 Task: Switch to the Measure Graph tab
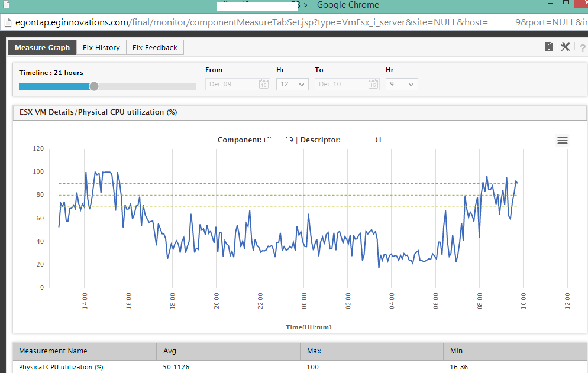[x=43, y=48]
